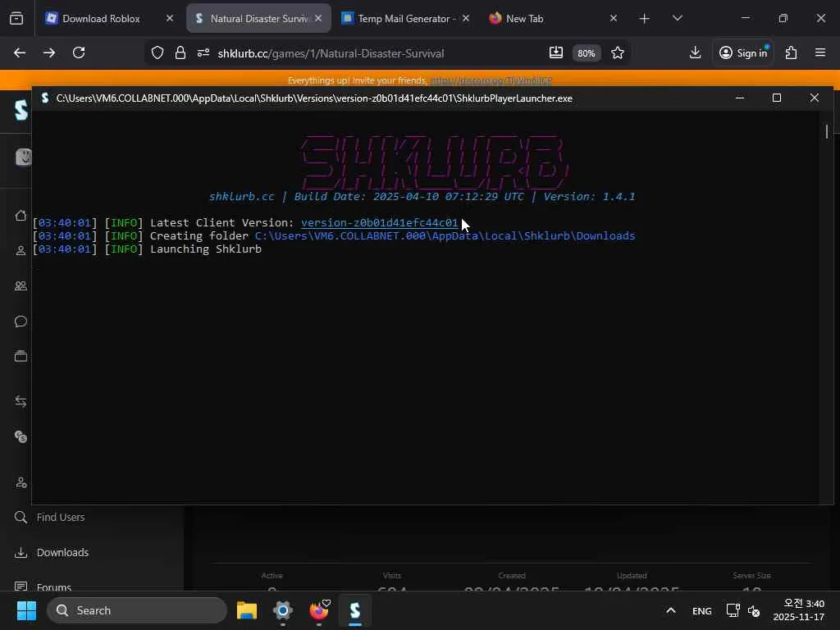Open Forums in sidebar
Image resolution: width=840 pixels, height=630 pixels.
pos(43,587)
